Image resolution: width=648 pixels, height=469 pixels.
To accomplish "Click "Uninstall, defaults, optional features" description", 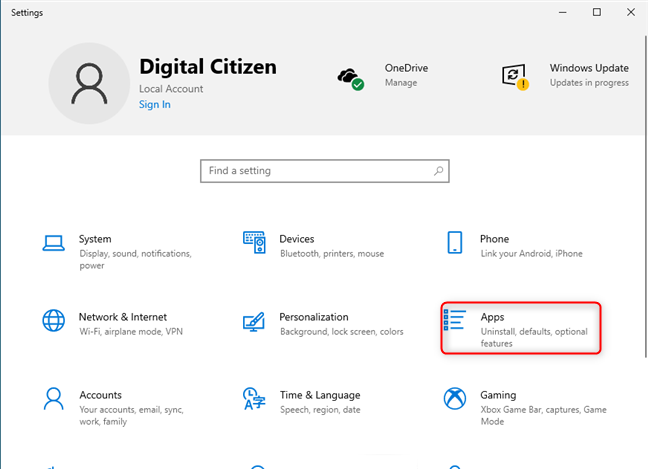I will point(534,338).
